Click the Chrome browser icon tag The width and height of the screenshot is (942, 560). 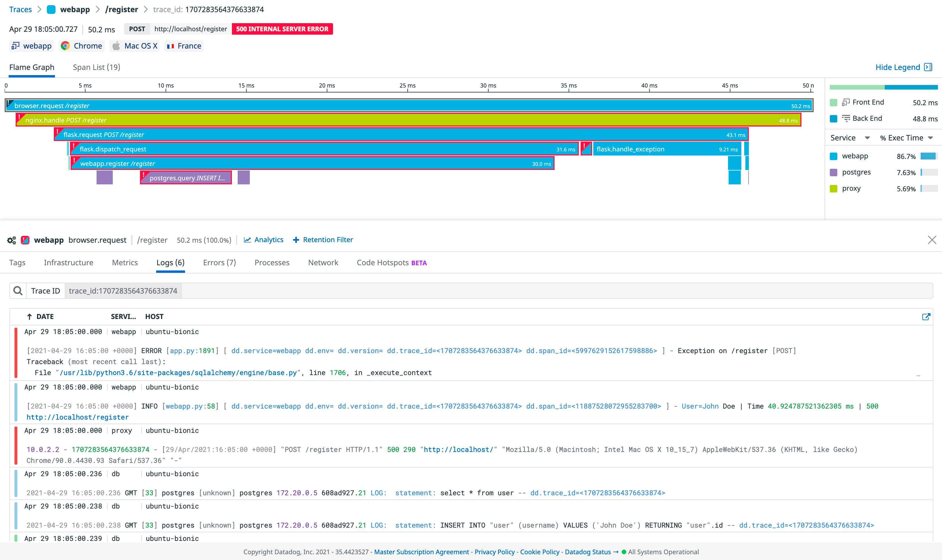coord(65,46)
